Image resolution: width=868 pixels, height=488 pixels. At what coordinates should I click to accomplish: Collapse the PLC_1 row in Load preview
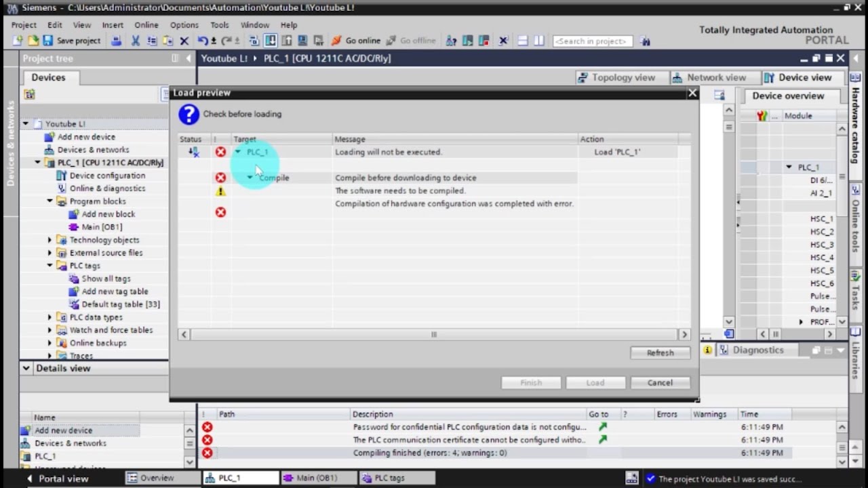click(238, 152)
